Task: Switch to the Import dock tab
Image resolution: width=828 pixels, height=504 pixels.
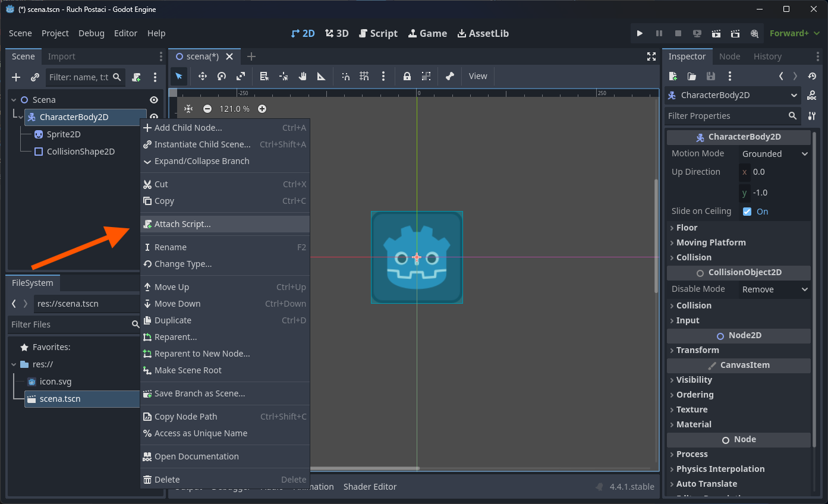Action: [x=62, y=56]
